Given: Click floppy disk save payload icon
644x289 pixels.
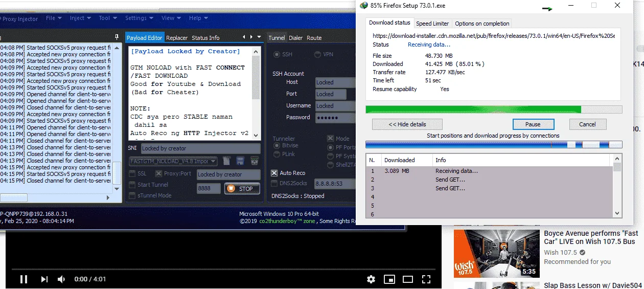Looking at the screenshot, I should pos(240,161).
